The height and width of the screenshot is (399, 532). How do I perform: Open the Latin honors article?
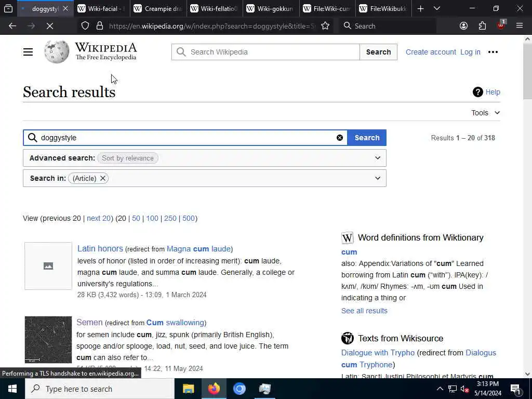tap(100, 248)
